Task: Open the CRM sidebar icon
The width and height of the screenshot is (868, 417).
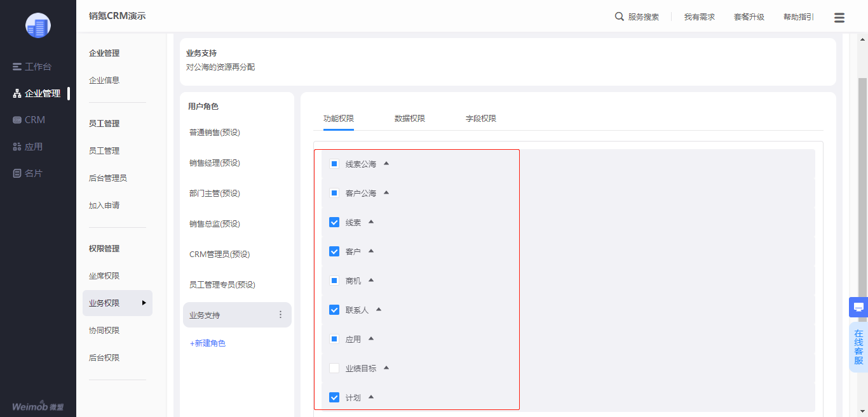Action: tap(17, 120)
